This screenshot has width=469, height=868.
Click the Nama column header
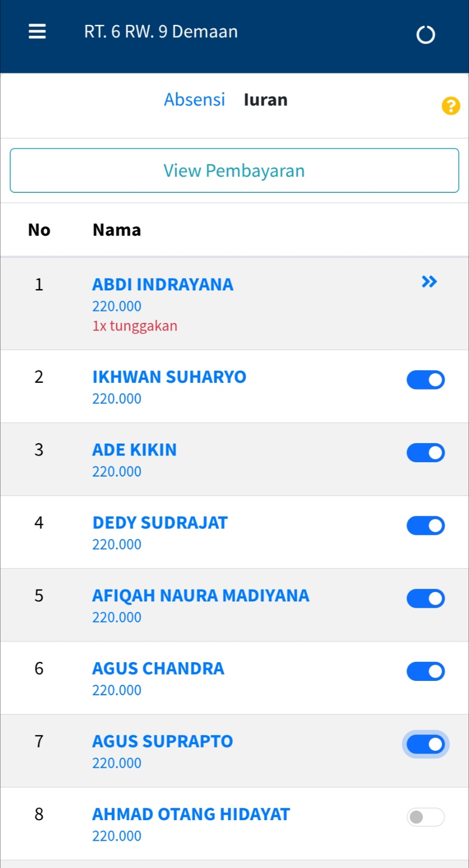pyautogui.click(x=117, y=230)
